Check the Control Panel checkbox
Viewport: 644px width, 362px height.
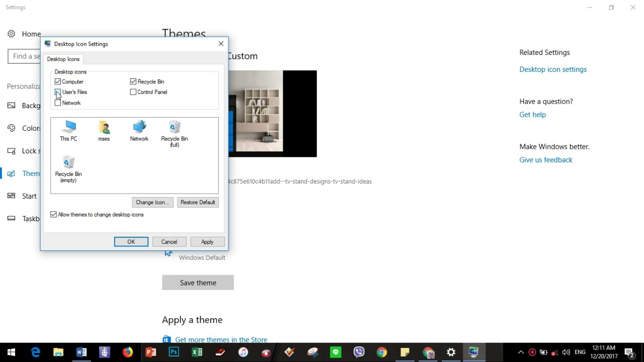[133, 92]
